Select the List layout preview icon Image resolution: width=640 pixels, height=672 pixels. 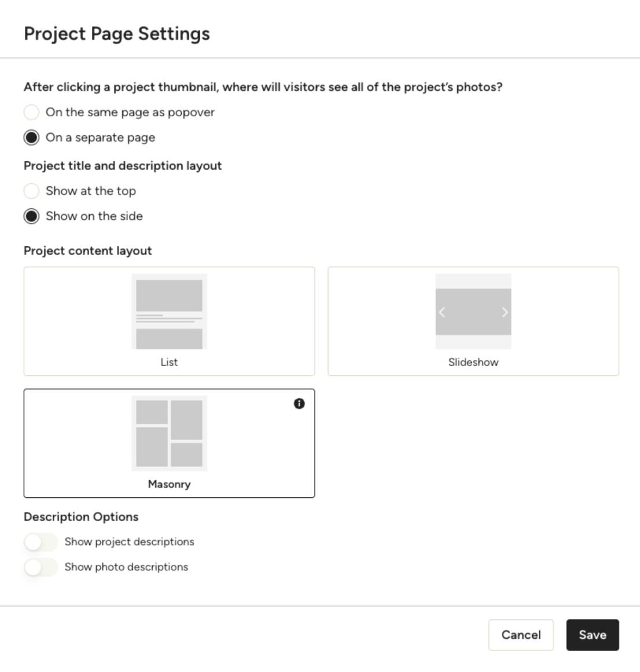click(x=169, y=312)
